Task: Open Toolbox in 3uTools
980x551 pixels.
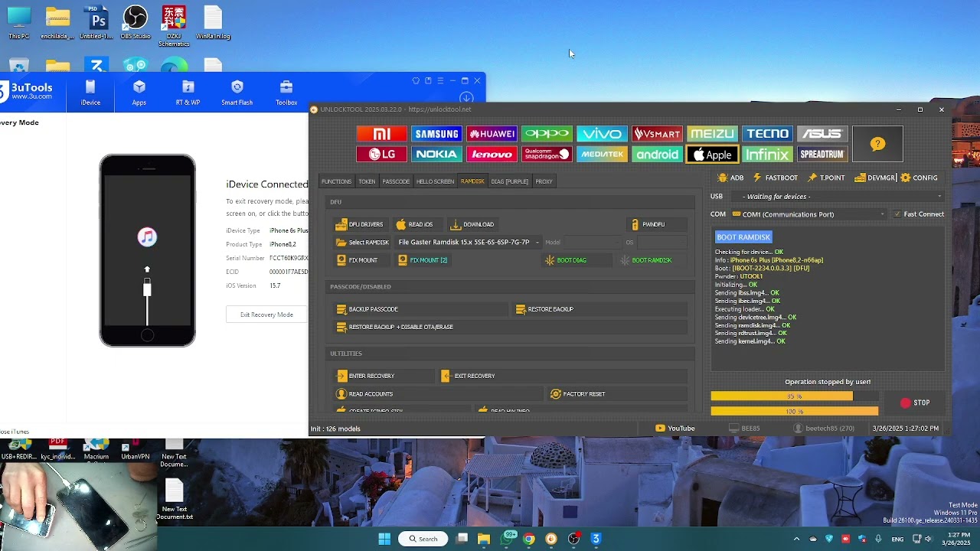Action: click(286, 93)
